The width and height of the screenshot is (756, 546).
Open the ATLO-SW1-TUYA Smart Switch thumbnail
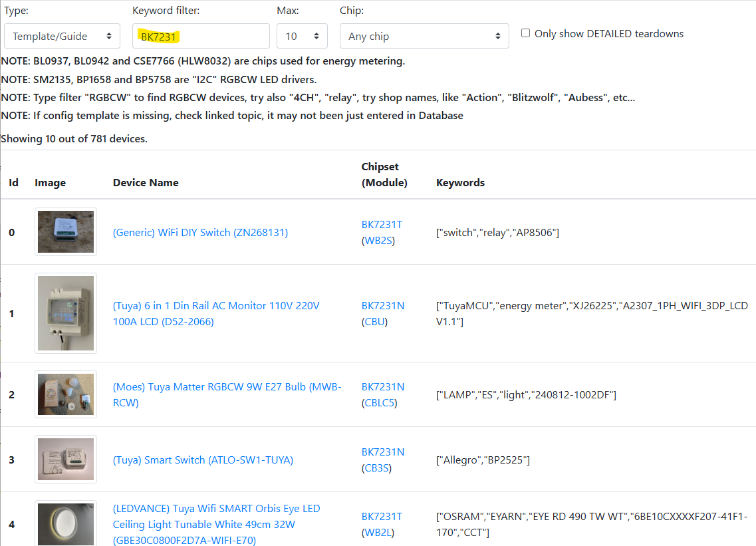tap(66, 459)
